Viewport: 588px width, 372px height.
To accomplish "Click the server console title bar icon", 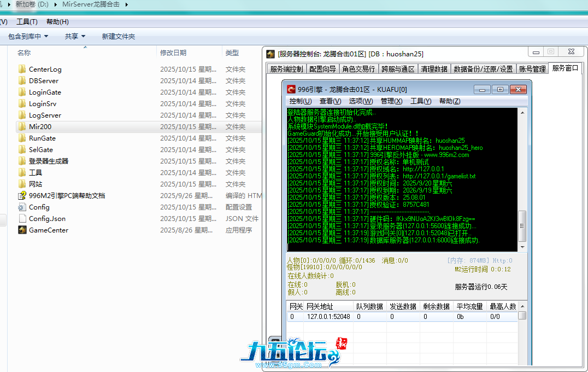I will pyautogui.click(x=270, y=54).
